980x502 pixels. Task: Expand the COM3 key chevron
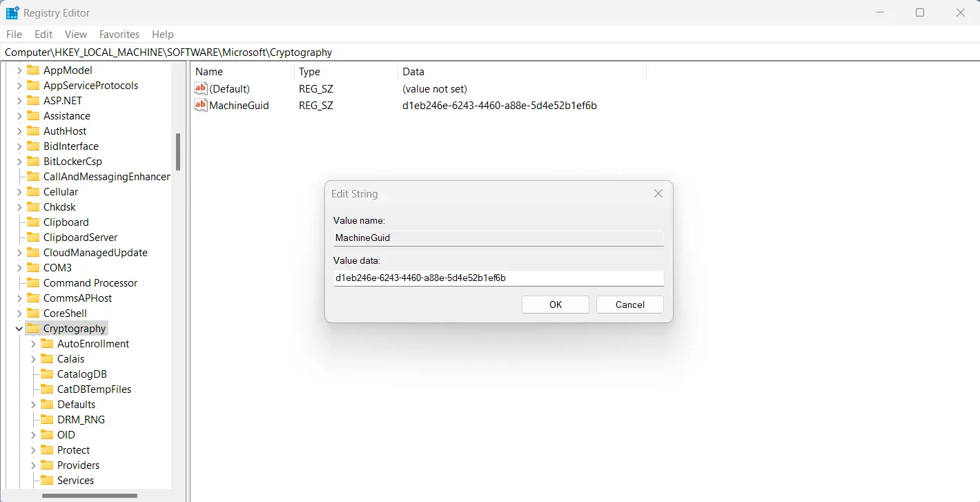coord(19,267)
